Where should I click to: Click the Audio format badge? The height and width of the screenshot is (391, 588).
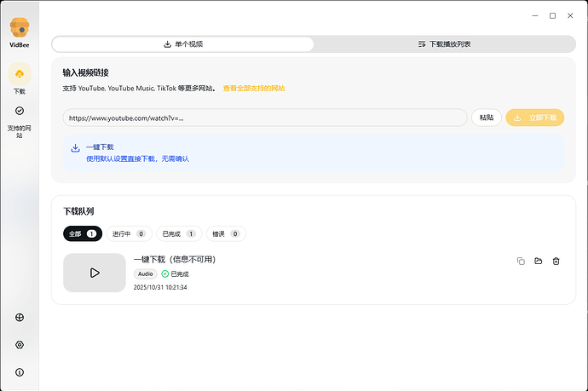pos(145,274)
